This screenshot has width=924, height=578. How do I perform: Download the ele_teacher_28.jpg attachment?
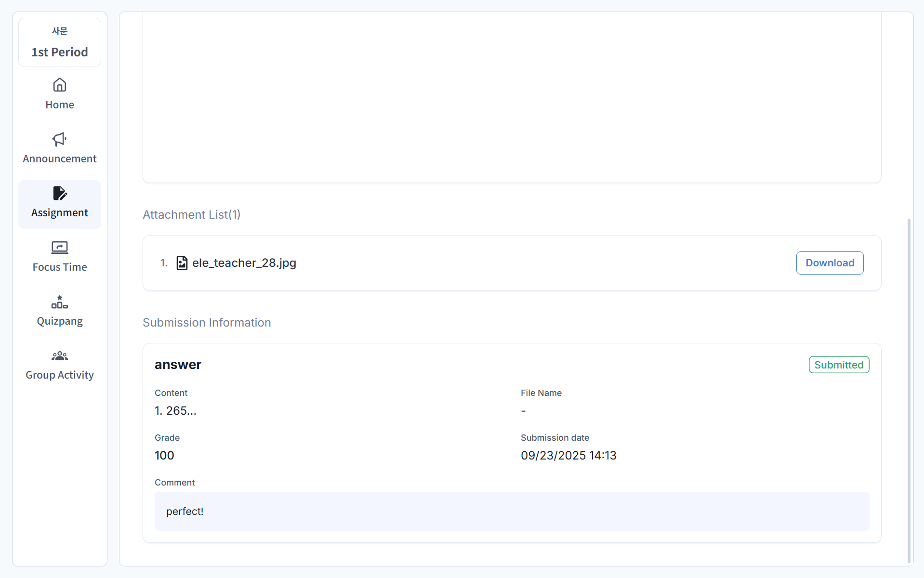click(x=829, y=263)
